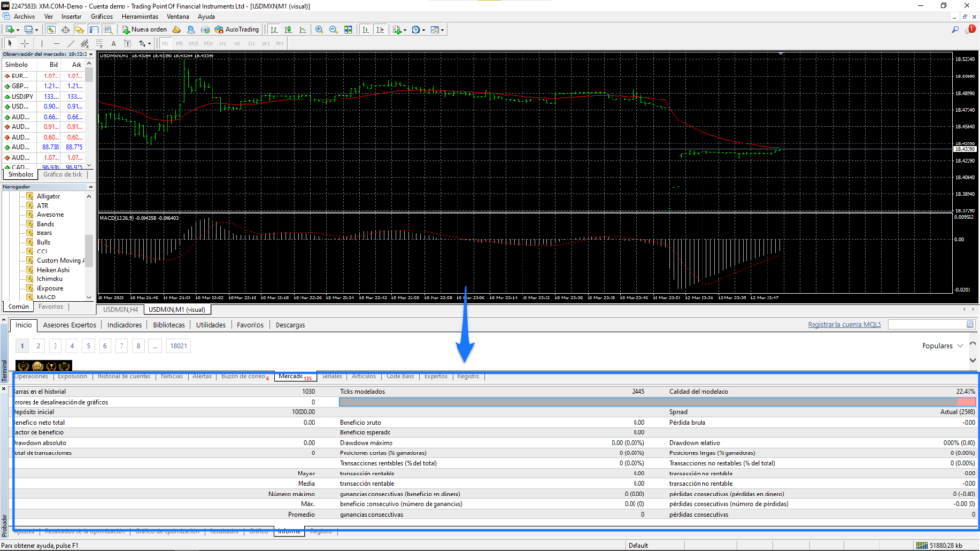Select the crosshair tool
The height and width of the screenshot is (551, 980).
pos(25,44)
